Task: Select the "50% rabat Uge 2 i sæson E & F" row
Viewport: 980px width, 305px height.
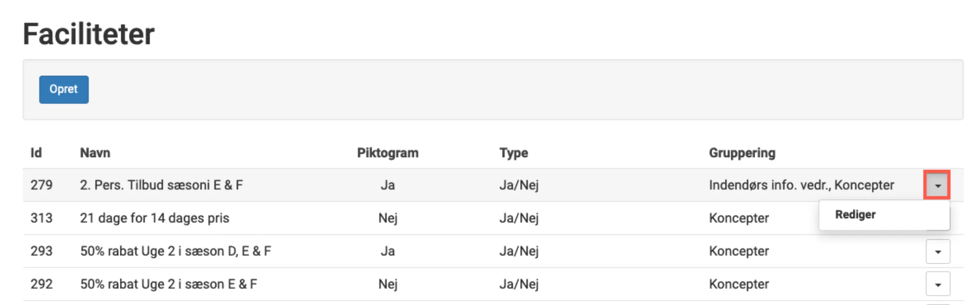Action: click(x=168, y=284)
